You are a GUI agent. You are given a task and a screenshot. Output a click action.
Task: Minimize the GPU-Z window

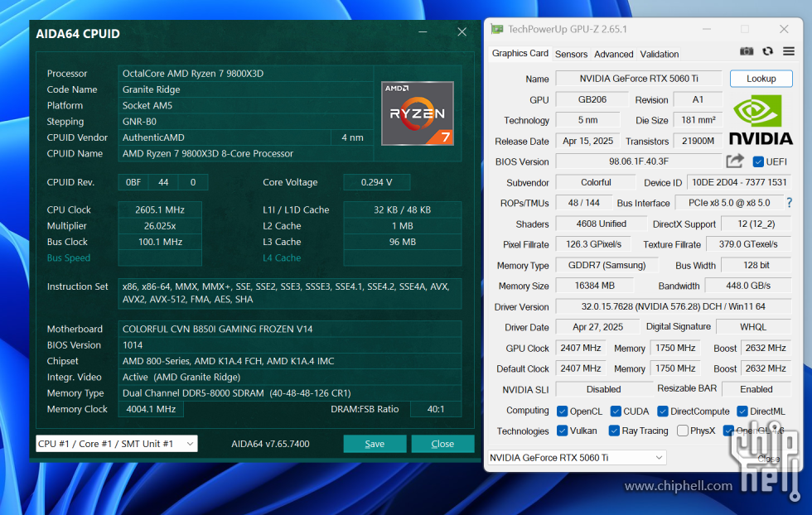pyautogui.click(x=706, y=29)
